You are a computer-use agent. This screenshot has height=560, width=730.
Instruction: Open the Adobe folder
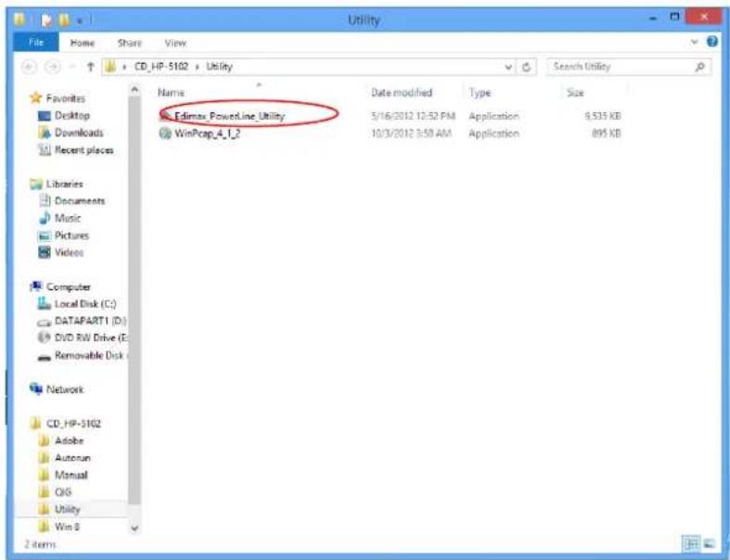pyautogui.click(x=70, y=440)
